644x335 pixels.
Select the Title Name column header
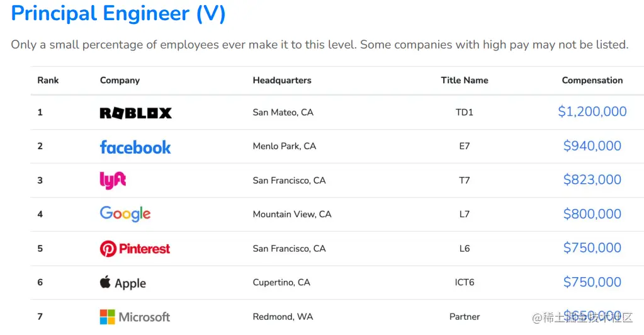[x=465, y=80]
